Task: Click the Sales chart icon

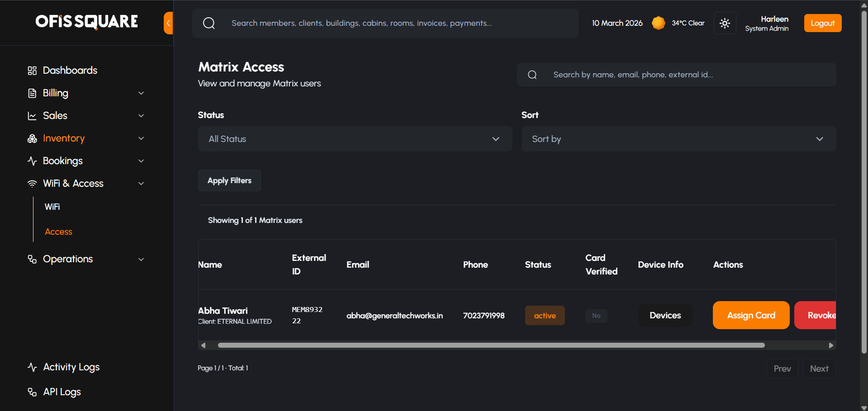Action: pos(32,116)
